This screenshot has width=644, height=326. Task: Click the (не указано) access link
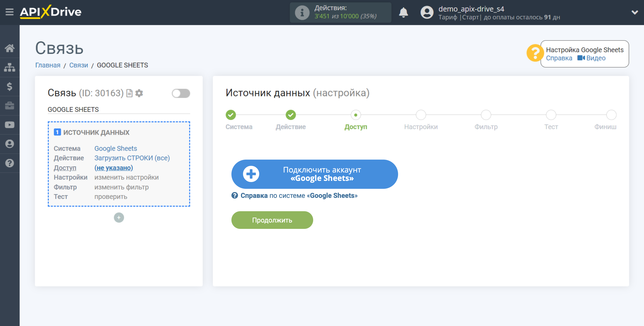[113, 168]
